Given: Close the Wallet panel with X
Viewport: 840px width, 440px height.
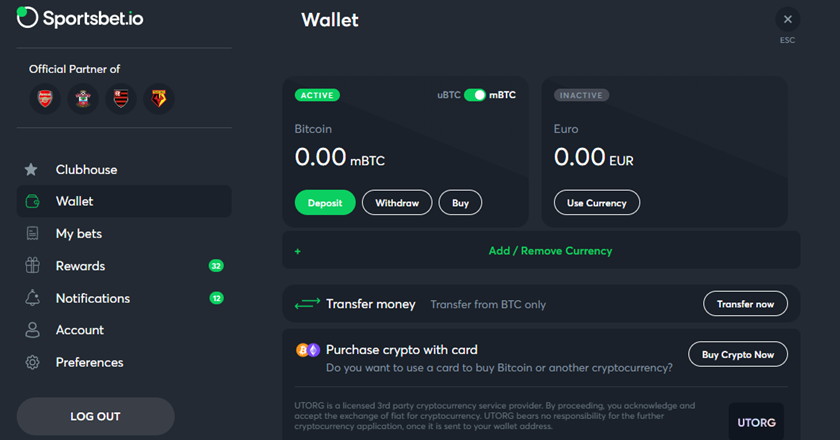Looking at the screenshot, I should point(788,19).
